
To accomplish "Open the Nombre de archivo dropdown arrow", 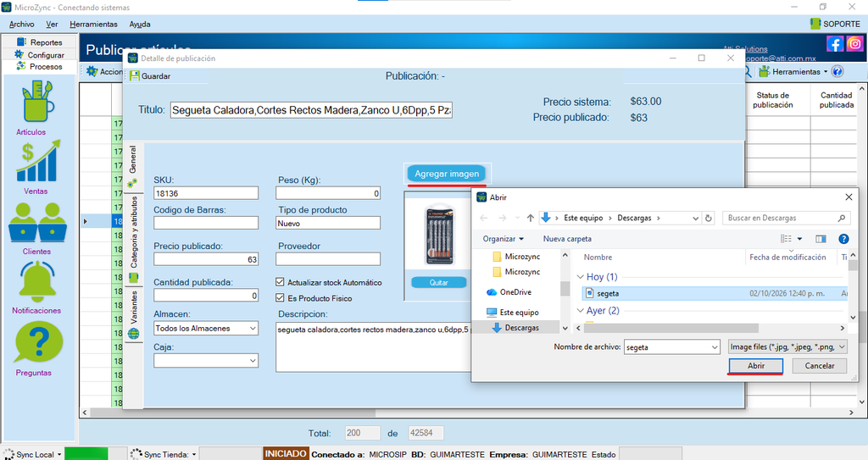I will pyautogui.click(x=715, y=347).
